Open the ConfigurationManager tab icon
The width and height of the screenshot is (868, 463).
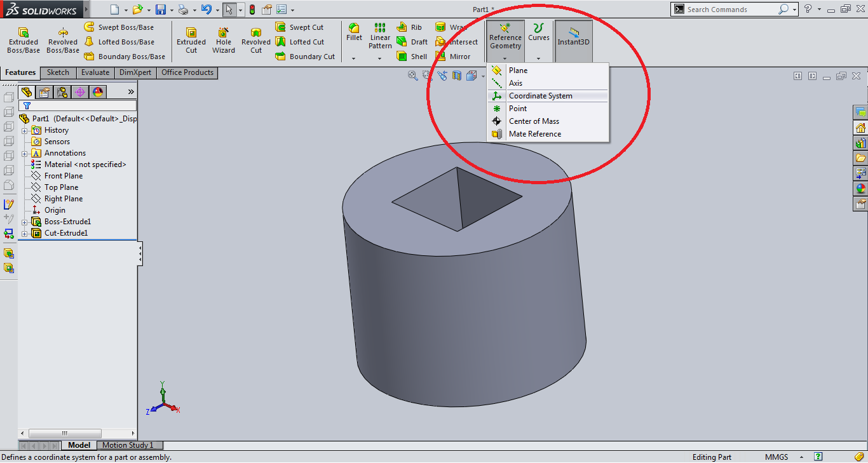pos(62,92)
